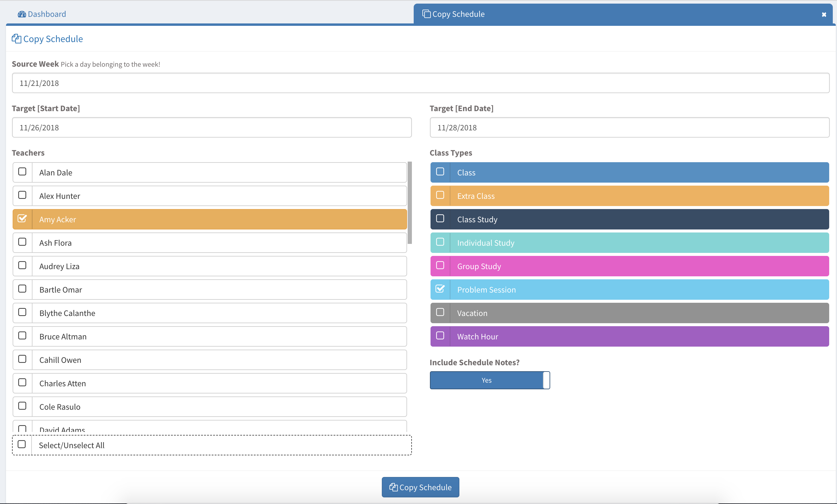Toggle Include Schedule Notes switch
Viewport: 837px width, 504px height.
point(489,380)
